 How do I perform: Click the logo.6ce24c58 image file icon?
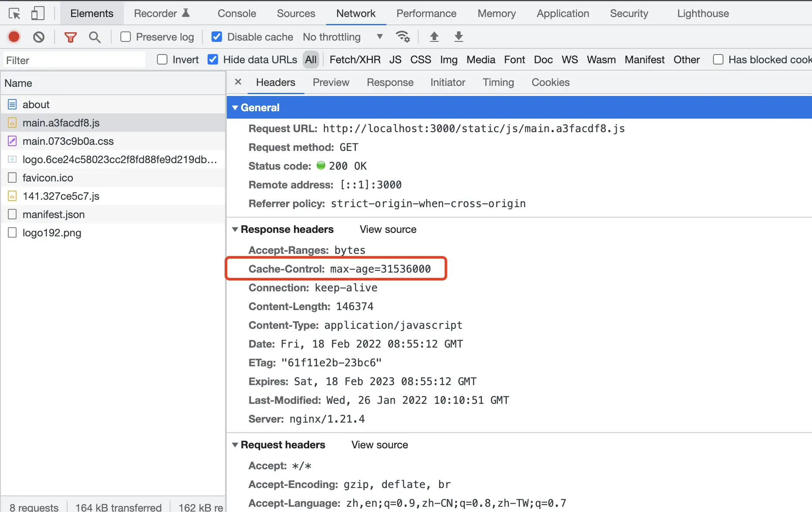(x=12, y=160)
